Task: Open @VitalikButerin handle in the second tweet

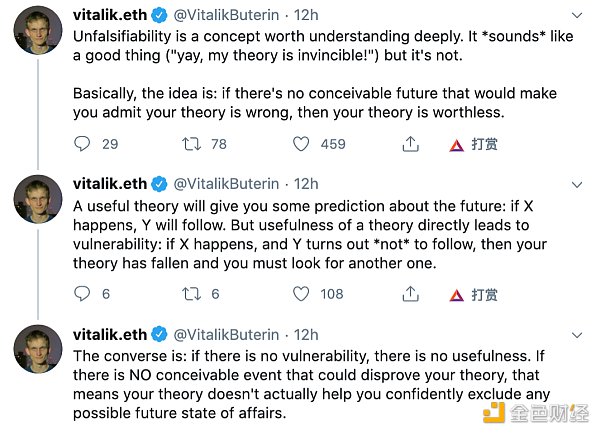Action: [x=226, y=184]
